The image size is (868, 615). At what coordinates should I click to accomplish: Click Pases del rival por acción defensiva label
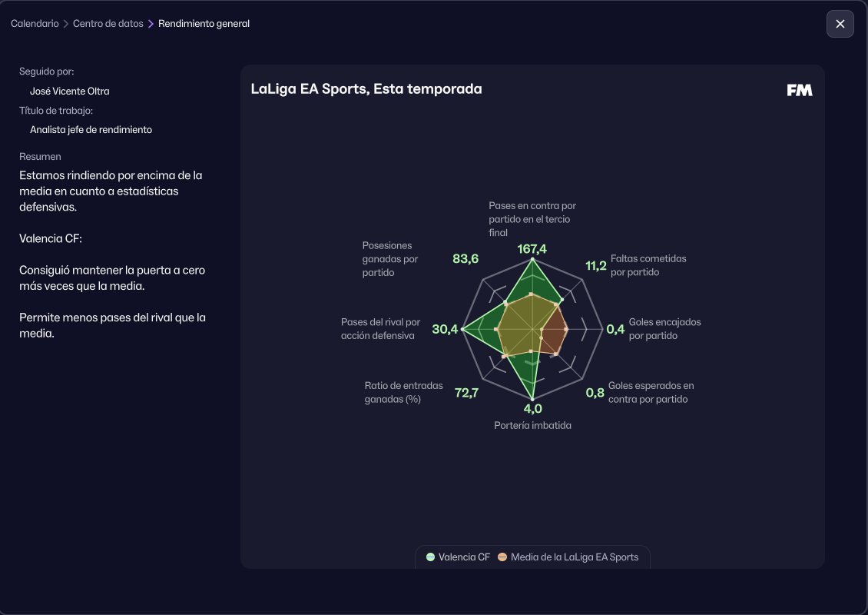point(380,328)
